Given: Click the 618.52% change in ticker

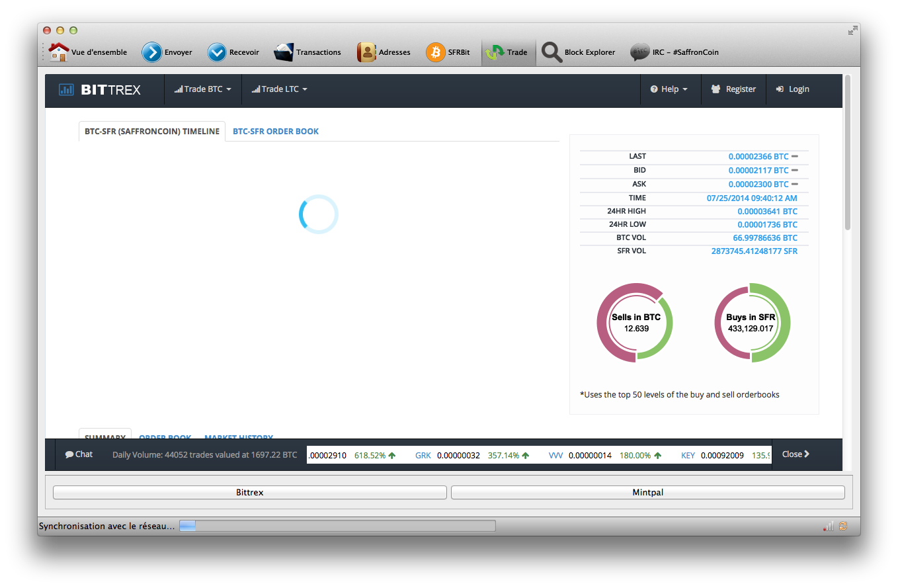Looking at the screenshot, I should [370, 455].
